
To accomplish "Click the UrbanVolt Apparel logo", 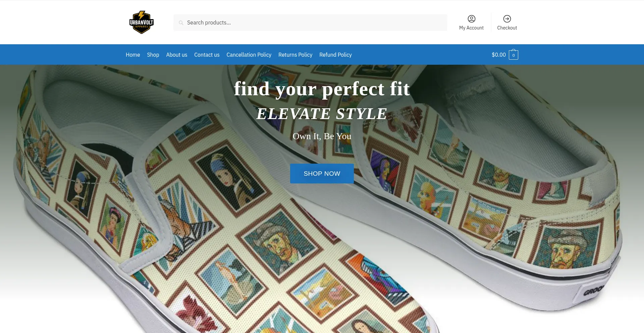I will point(142,22).
